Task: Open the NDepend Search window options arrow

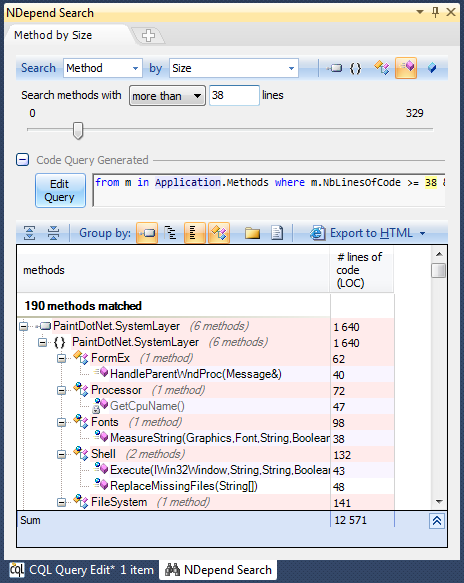Action: (420, 12)
